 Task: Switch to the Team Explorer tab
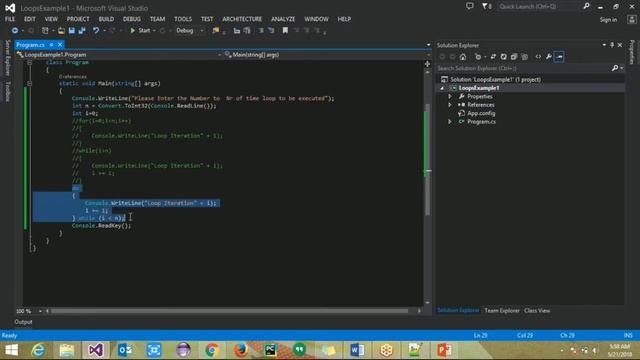point(502,311)
